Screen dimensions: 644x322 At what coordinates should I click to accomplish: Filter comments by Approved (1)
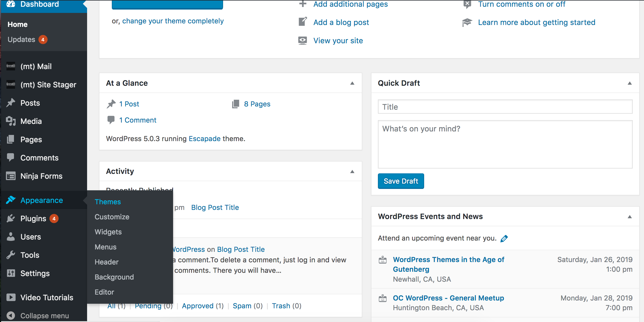click(203, 306)
